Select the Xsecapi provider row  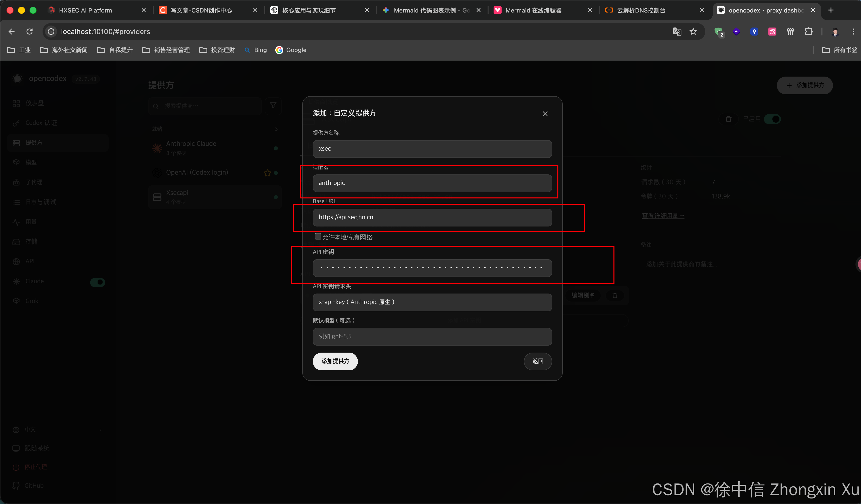215,197
